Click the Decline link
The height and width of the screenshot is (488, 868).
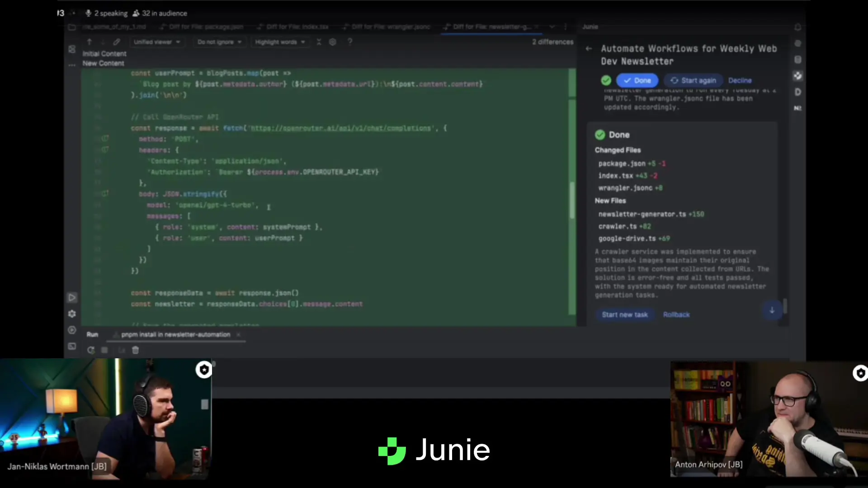740,80
